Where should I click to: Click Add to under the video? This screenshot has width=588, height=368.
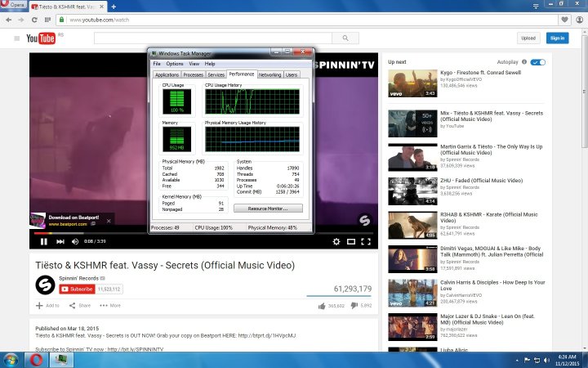tap(47, 306)
